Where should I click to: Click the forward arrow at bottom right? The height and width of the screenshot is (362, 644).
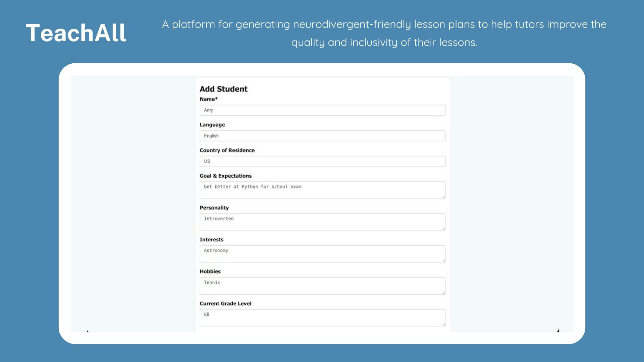(557, 330)
